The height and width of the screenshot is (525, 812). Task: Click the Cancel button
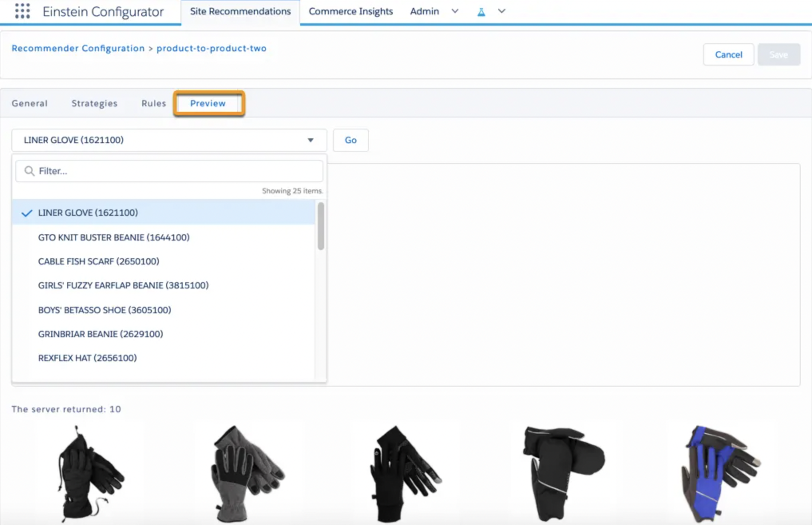click(x=728, y=54)
